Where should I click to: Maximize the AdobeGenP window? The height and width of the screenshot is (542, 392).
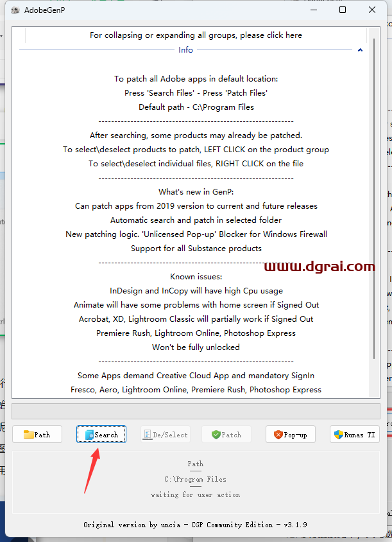[x=343, y=10]
